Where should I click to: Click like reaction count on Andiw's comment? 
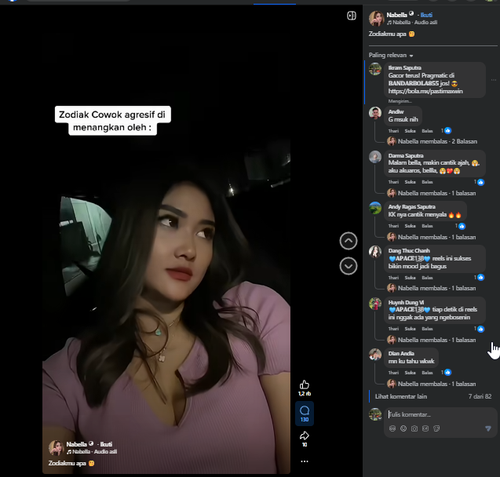(446, 131)
